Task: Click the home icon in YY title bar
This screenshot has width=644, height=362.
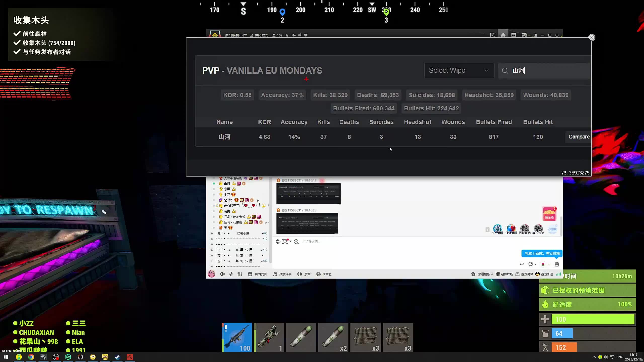Action: pyautogui.click(x=503, y=35)
